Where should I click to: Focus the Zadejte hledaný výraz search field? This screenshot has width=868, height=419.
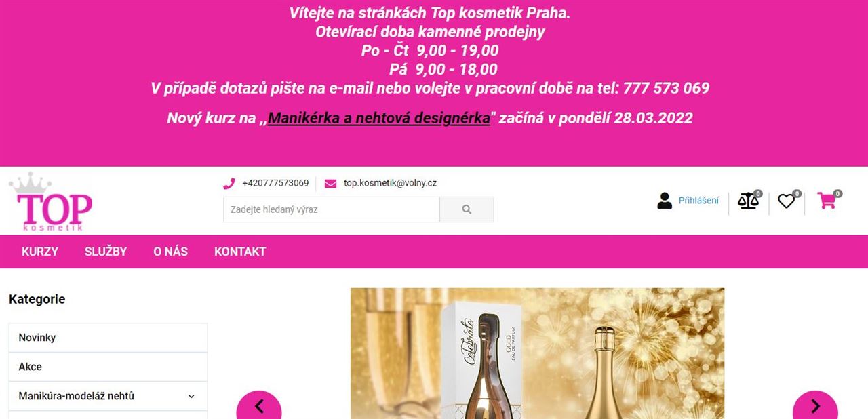[332, 209]
